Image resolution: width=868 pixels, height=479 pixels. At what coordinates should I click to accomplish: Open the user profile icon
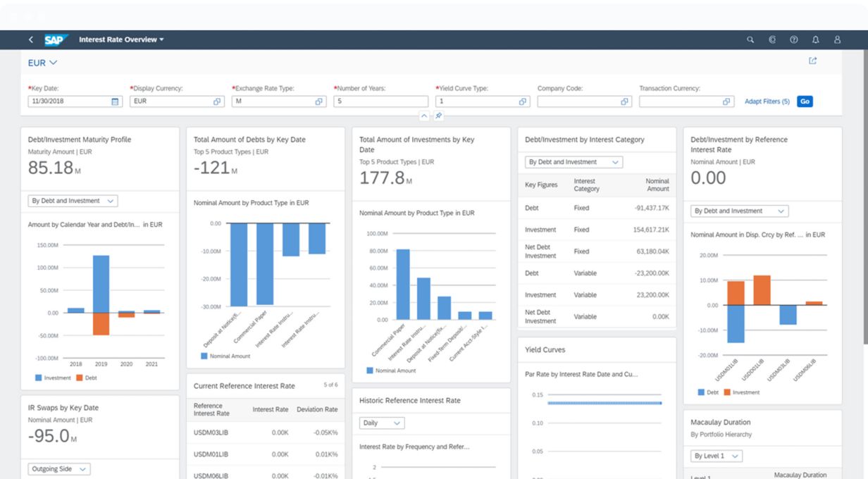tap(837, 40)
